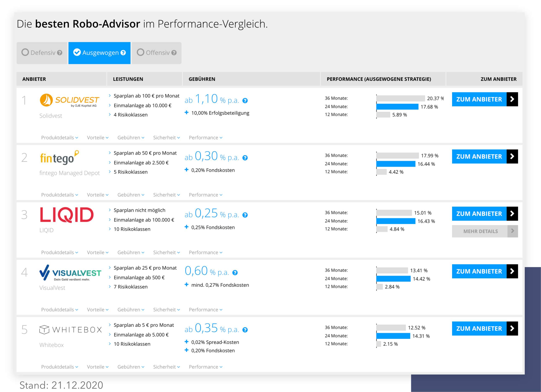The width and height of the screenshot is (541, 392).
Task: Open fintego via Zum Anbieter button
Action: coord(485,156)
